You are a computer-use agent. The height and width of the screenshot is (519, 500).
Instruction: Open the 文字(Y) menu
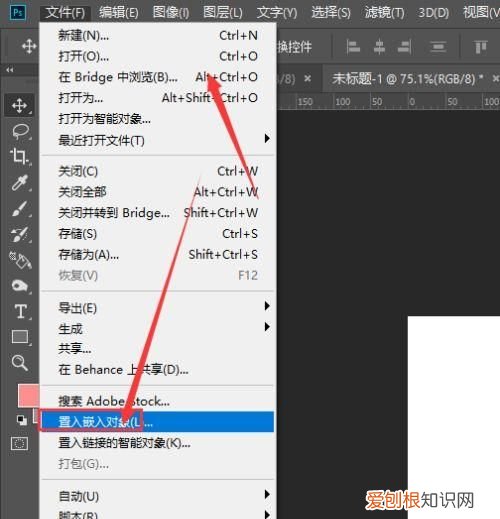[277, 13]
